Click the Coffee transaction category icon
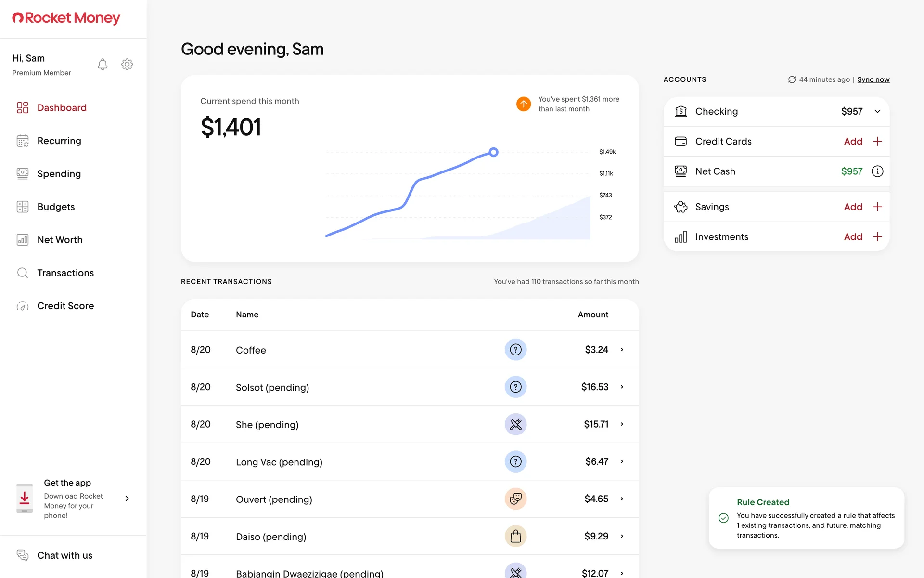Screen dimensions: 924x578 coord(515,350)
